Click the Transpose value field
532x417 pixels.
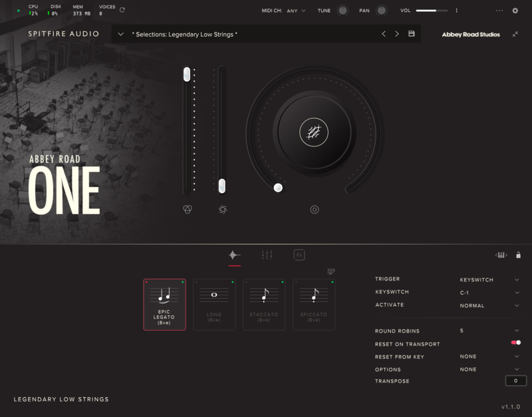click(x=516, y=380)
